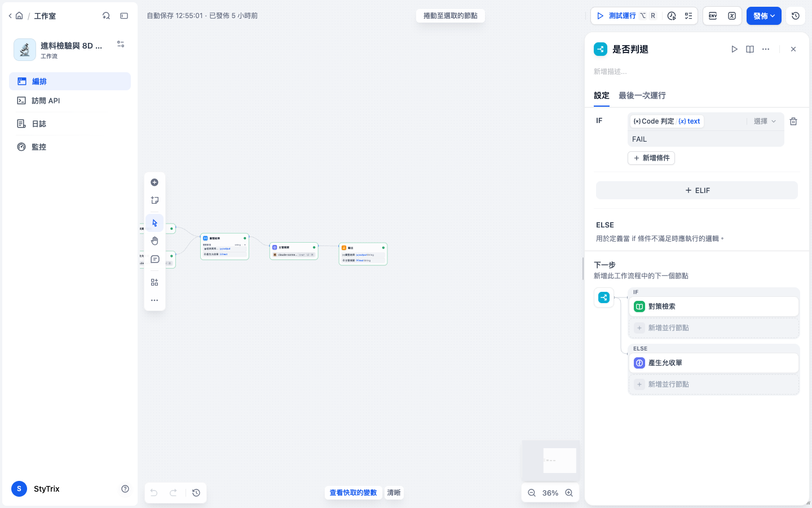Redo canvas change

pyautogui.click(x=174, y=493)
